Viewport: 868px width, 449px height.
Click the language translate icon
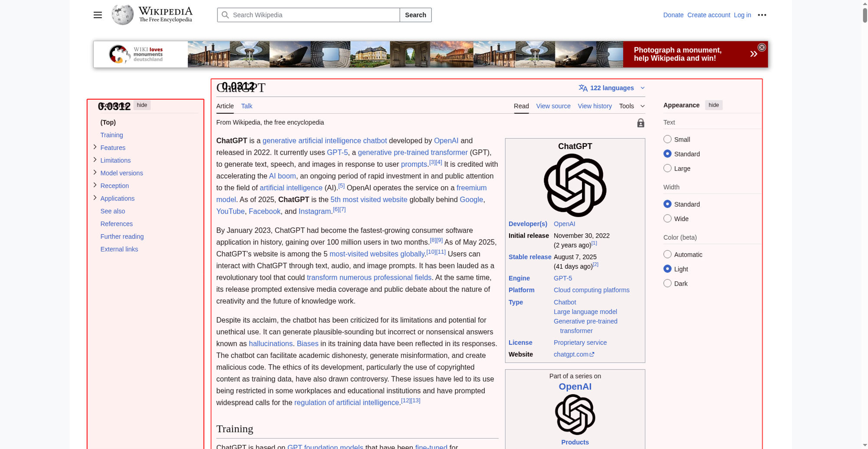click(583, 88)
